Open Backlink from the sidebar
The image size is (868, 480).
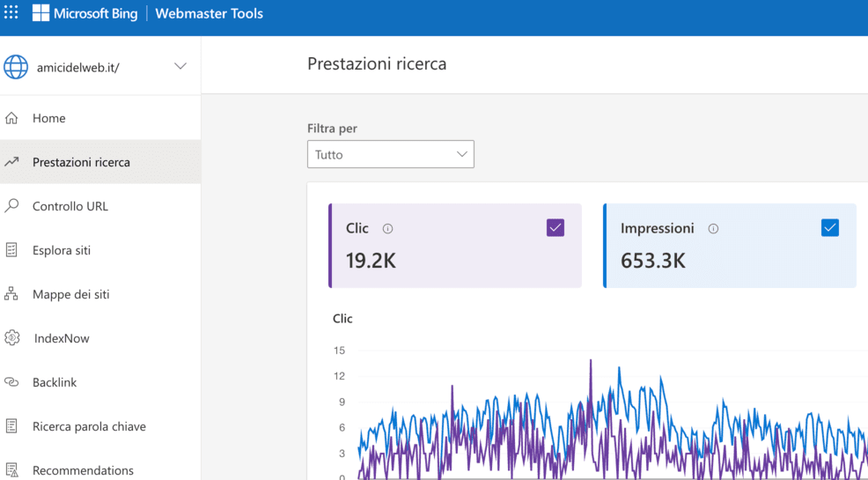pos(100,382)
